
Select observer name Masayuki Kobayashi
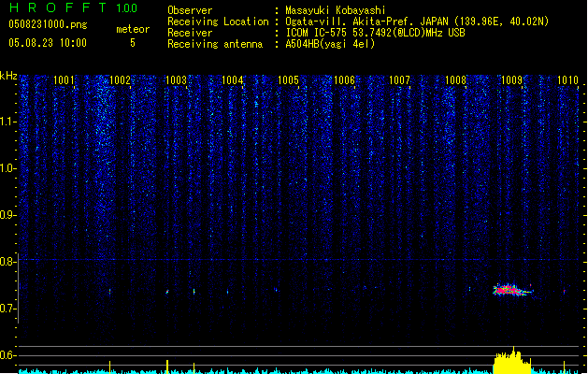click(336, 10)
